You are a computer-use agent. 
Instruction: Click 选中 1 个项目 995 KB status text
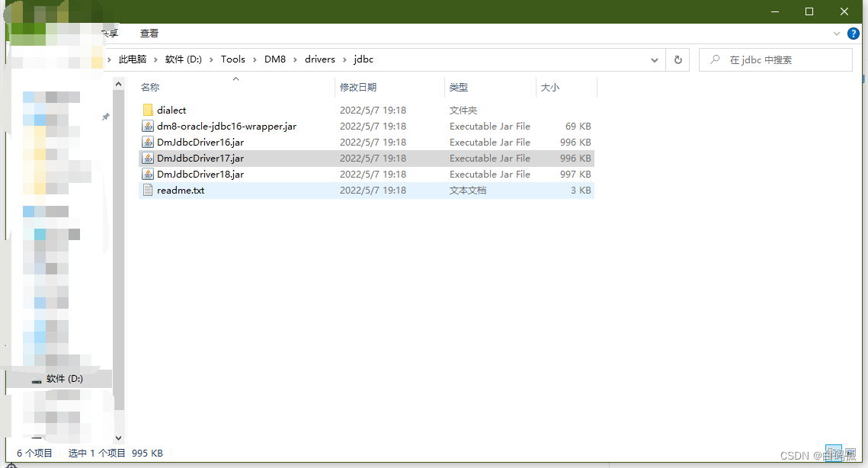pyautogui.click(x=116, y=453)
